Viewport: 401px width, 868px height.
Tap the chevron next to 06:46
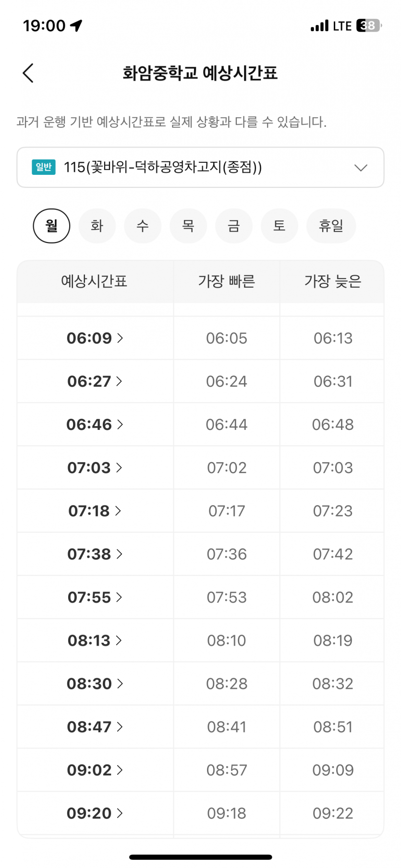click(x=120, y=425)
